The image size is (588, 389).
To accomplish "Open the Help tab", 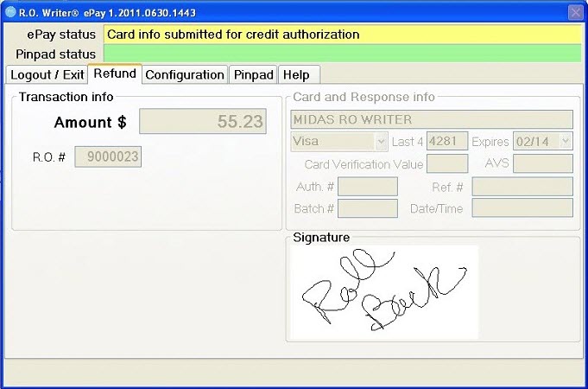I will point(296,75).
